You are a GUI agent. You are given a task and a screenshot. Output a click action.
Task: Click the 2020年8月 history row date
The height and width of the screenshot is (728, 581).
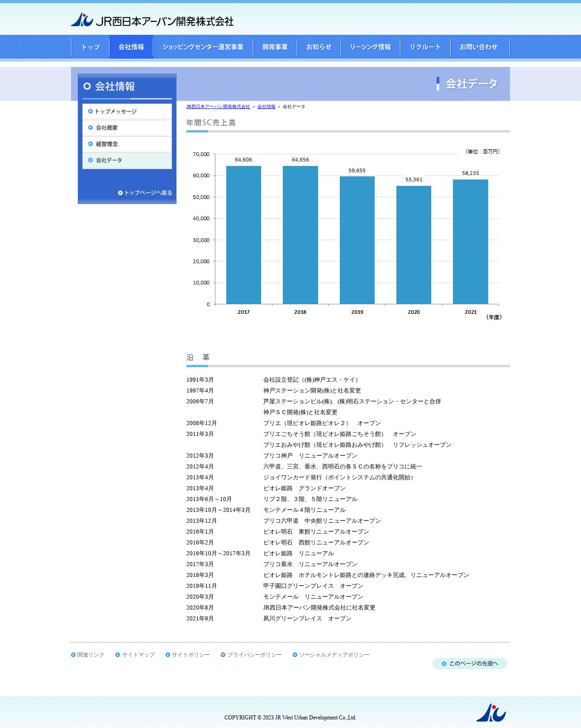200,608
